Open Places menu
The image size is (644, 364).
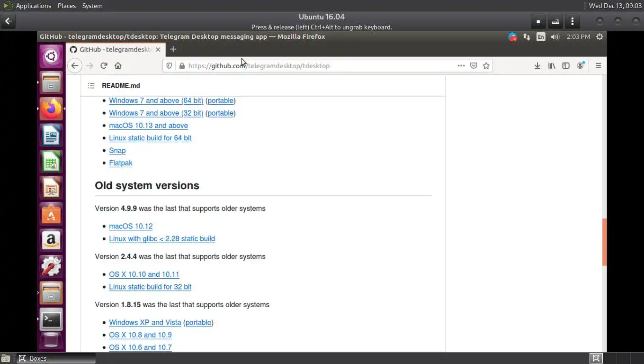pyautogui.click(x=67, y=6)
